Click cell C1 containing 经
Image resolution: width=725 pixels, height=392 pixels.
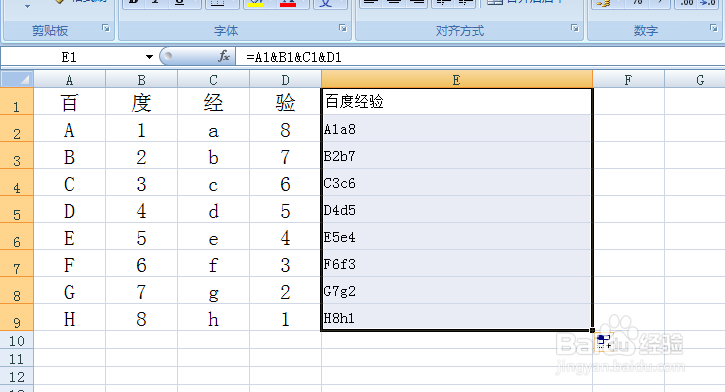click(214, 101)
